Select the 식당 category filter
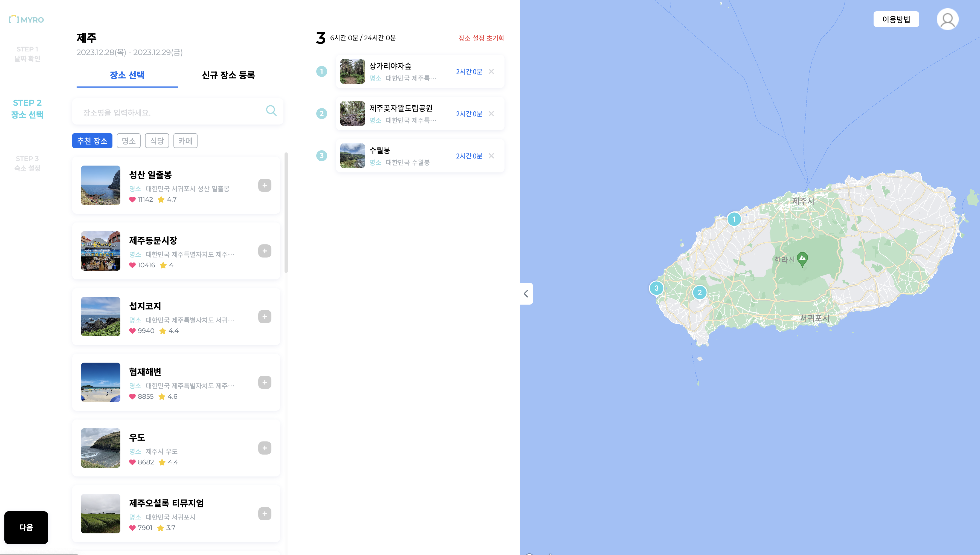Screen dimensions: 980x555 point(156,141)
